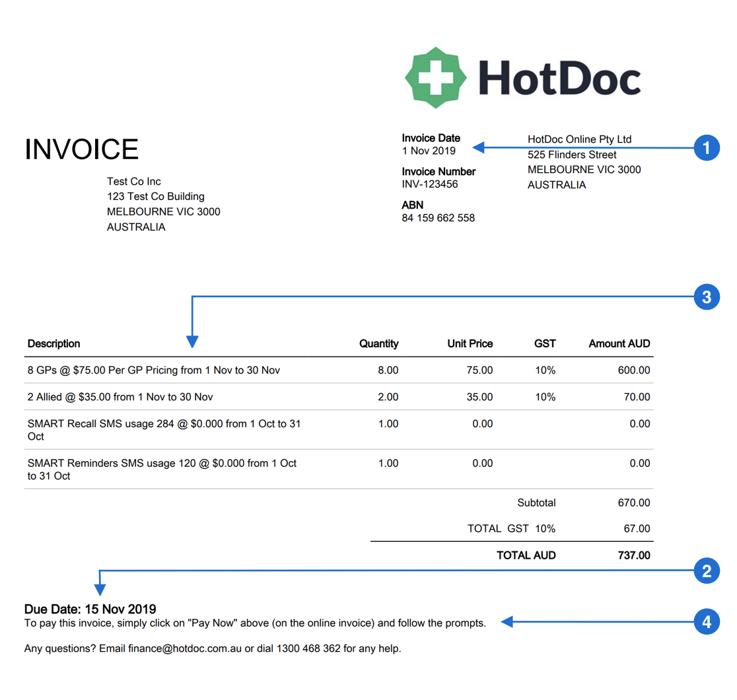
Task: Select the address 525 Flinders Street
Action: pos(572,155)
